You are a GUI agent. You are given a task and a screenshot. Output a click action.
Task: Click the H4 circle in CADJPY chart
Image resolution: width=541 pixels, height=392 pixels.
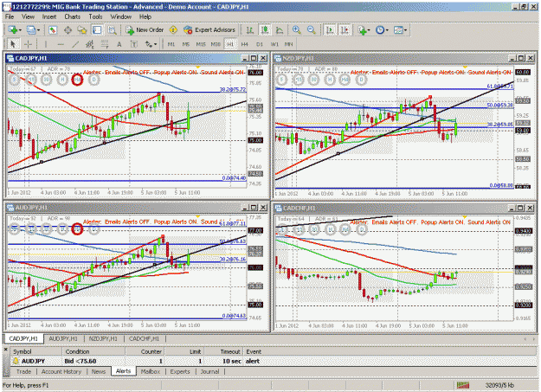pos(78,80)
